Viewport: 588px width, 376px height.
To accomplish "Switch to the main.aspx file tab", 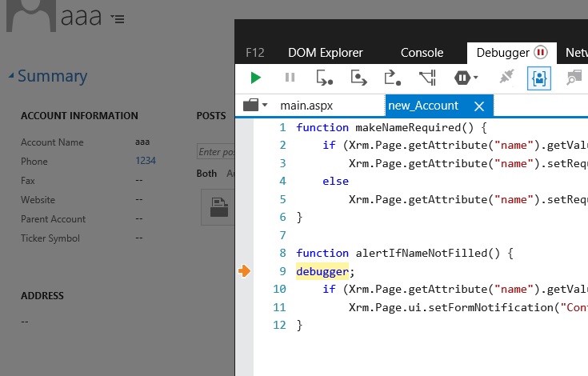I will point(306,106).
